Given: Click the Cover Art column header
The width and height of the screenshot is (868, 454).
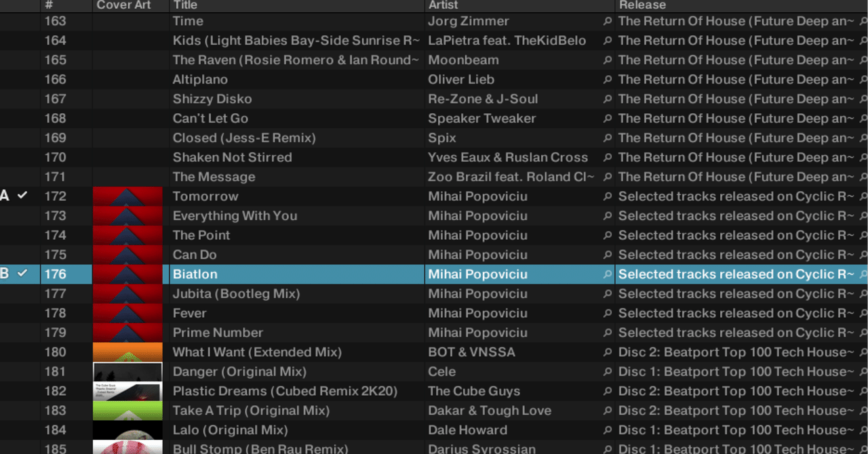Looking at the screenshot, I should (x=124, y=5).
